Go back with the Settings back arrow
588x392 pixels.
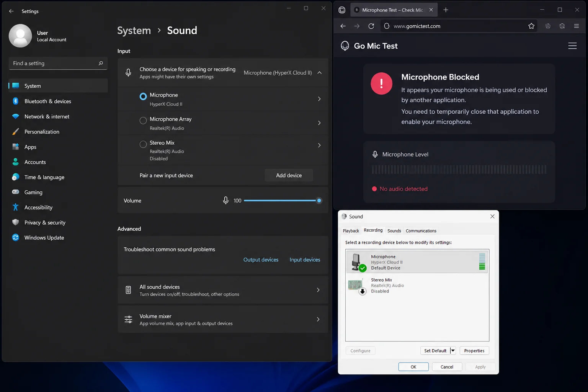(x=11, y=11)
